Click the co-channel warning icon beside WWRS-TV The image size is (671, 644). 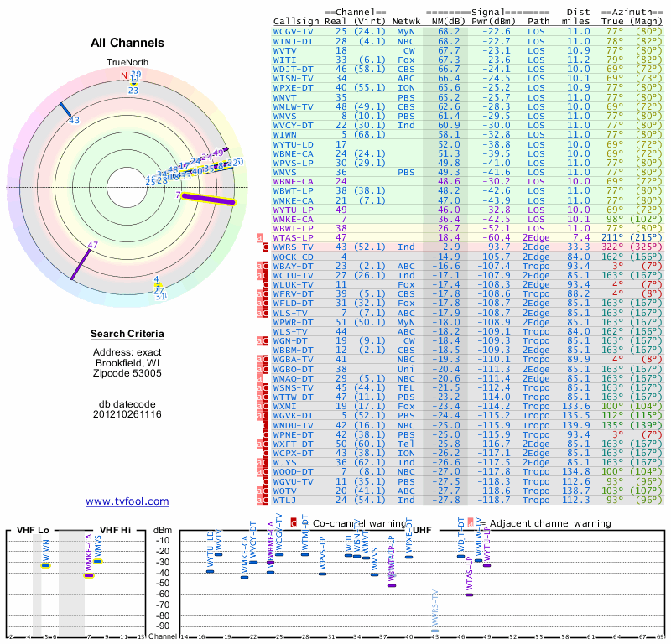coord(265,247)
